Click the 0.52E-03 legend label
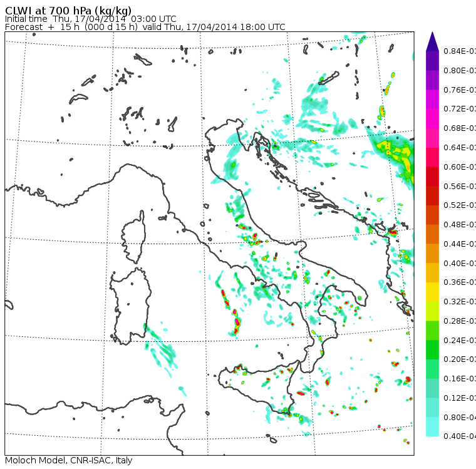The image size is (476, 469). click(x=460, y=205)
